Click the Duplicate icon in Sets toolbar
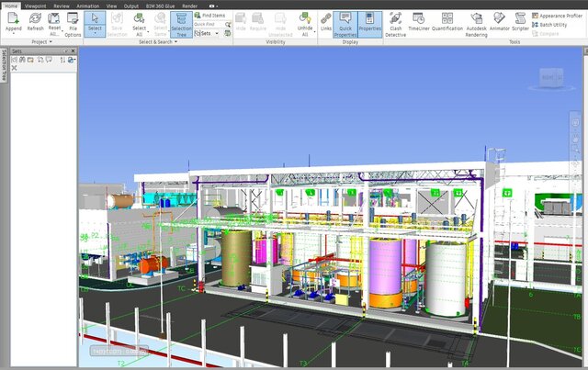Screen dimensions: 588x370 pos(40,60)
